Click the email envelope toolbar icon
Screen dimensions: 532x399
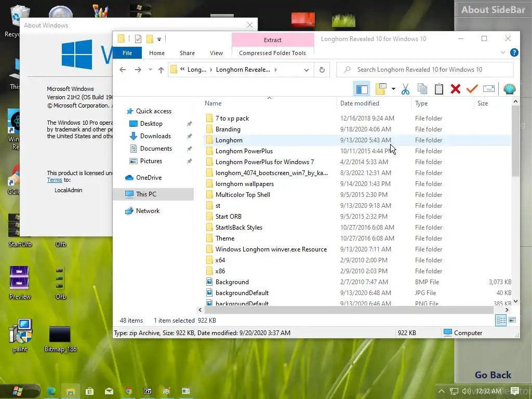click(488, 89)
